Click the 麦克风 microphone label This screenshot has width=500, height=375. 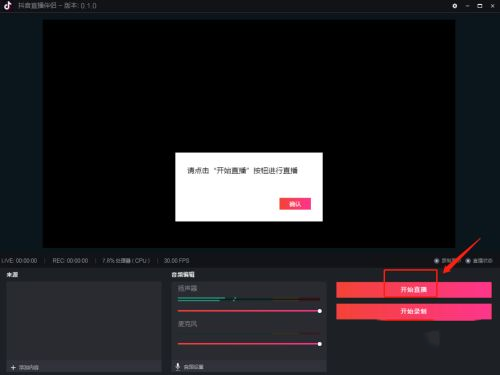click(187, 324)
